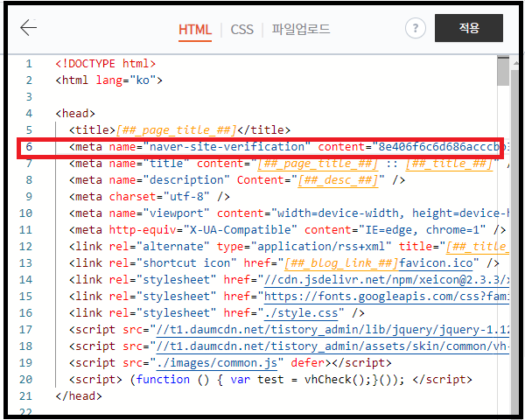Image resolution: width=525 pixels, height=420 pixels.
Task: Place cursor on </head> closing tag
Action: point(79,396)
